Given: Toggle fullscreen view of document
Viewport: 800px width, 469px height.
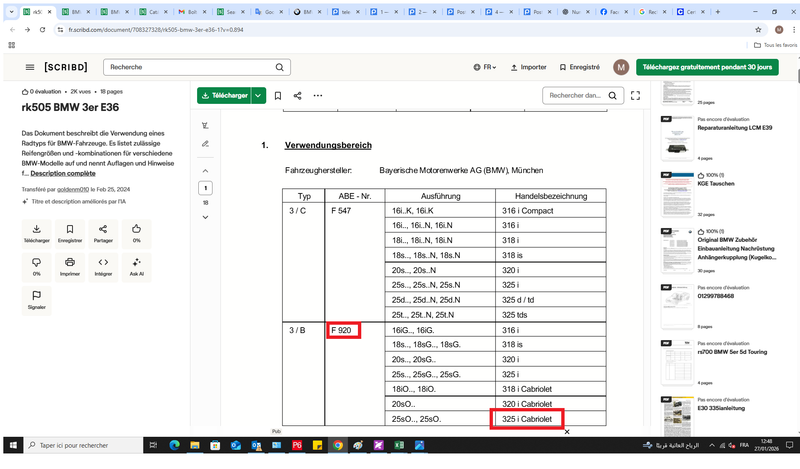Looking at the screenshot, I should click(635, 95).
